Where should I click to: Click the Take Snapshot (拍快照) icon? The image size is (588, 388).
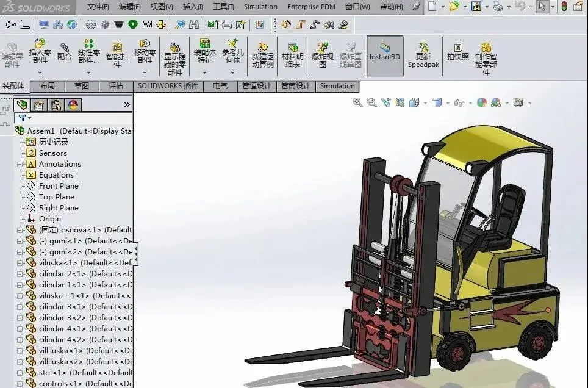458,51
